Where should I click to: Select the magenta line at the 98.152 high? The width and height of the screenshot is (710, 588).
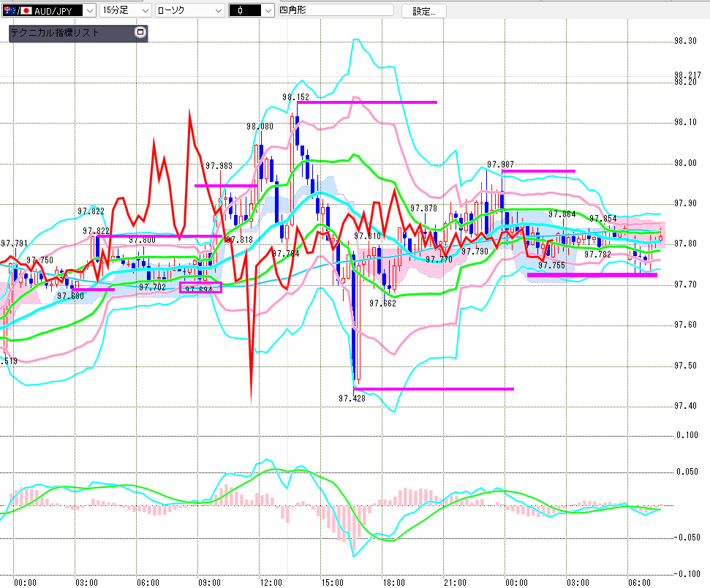click(367, 102)
